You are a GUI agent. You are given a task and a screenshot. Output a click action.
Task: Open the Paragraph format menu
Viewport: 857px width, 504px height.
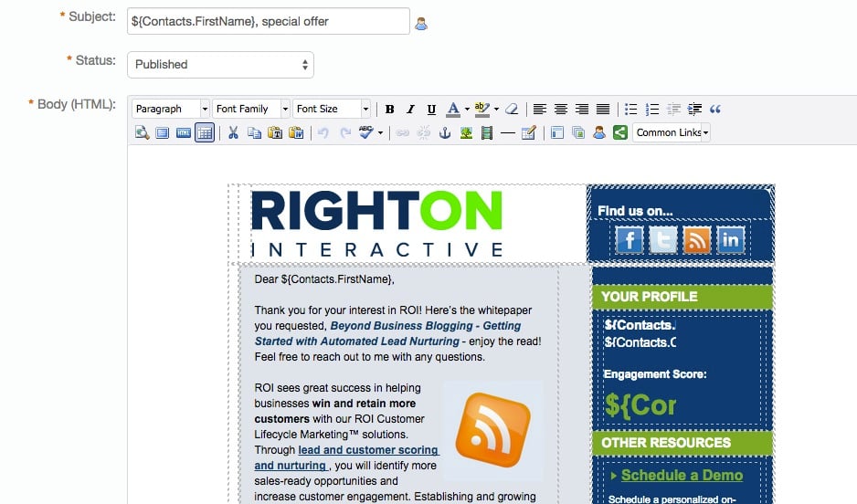tap(171, 109)
